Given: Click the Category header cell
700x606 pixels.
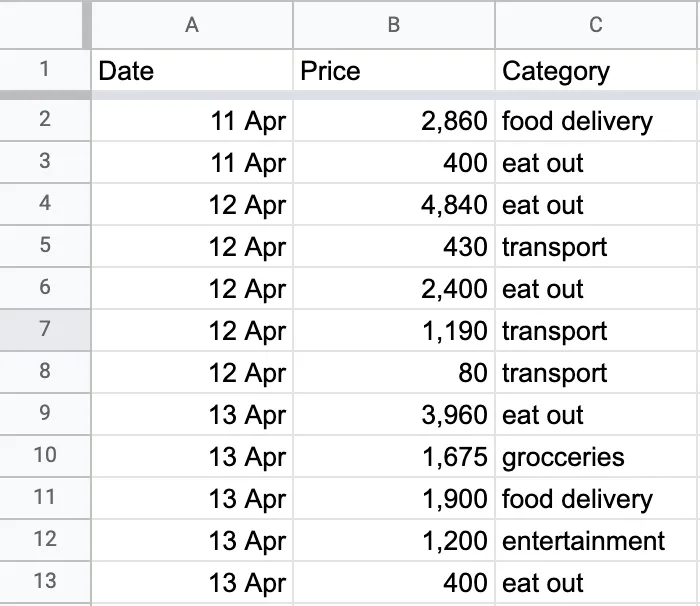Looking at the screenshot, I should pos(596,71).
